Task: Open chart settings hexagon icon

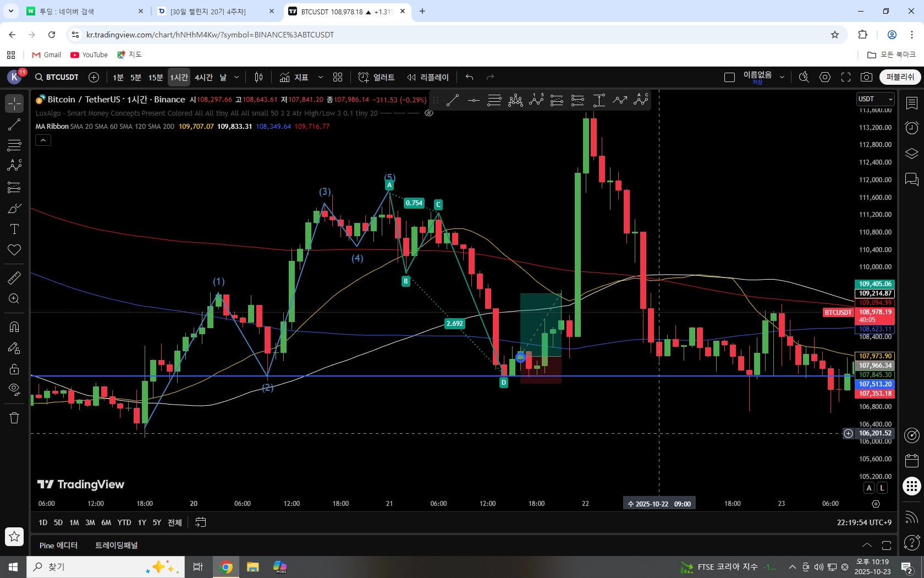Action: click(x=825, y=77)
